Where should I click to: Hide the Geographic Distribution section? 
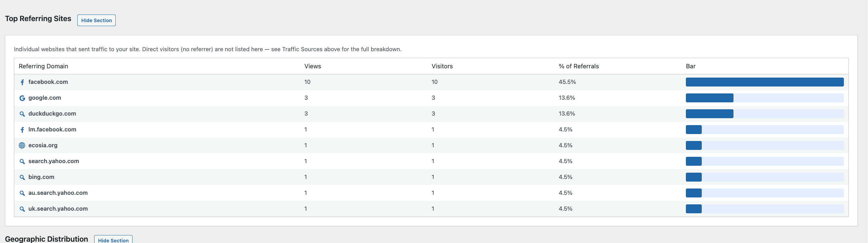click(113, 240)
